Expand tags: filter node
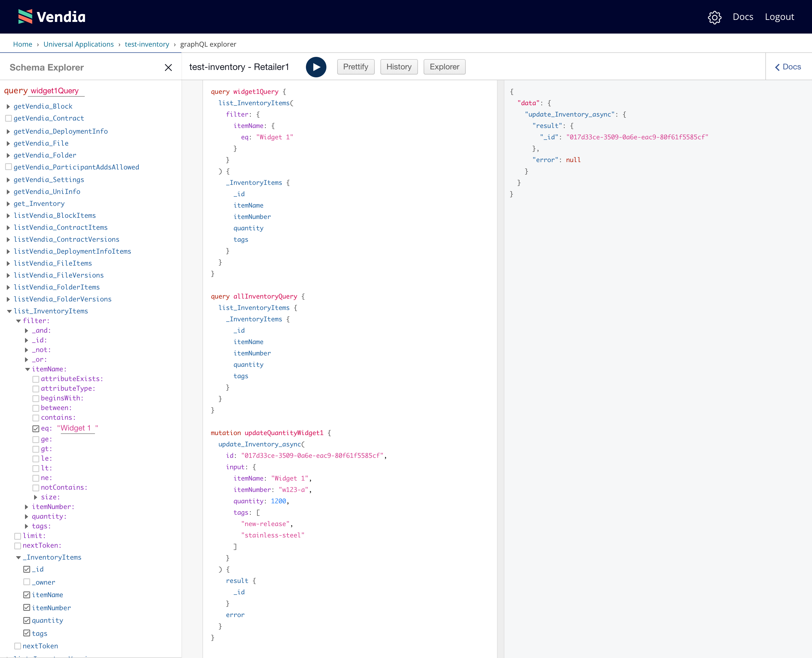 26,526
